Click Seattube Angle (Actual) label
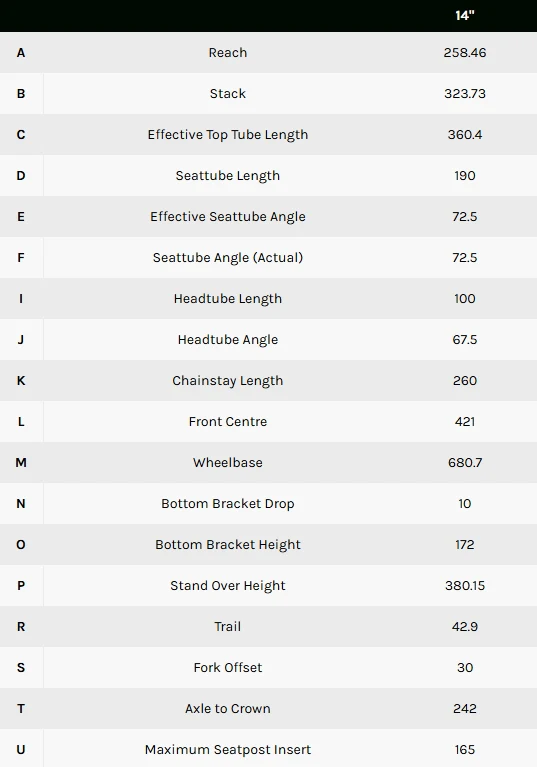537x767 pixels. point(227,258)
